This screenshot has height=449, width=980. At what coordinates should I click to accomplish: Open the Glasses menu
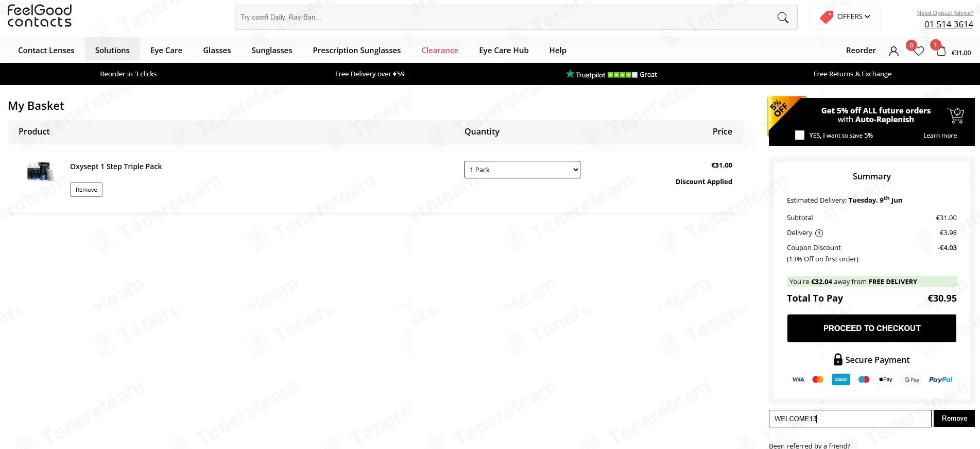point(217,50)
